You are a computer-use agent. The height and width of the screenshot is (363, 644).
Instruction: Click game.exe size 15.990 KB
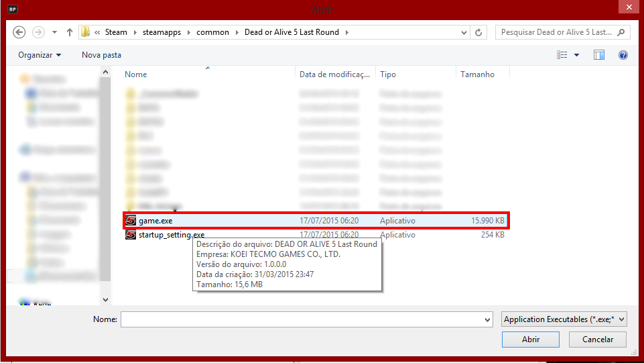click(487, 220)
